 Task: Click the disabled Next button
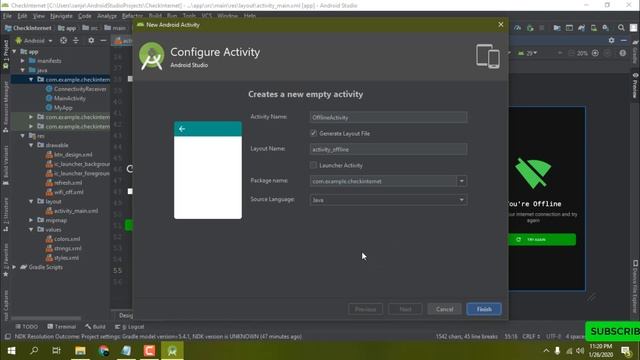coord(405,309)
